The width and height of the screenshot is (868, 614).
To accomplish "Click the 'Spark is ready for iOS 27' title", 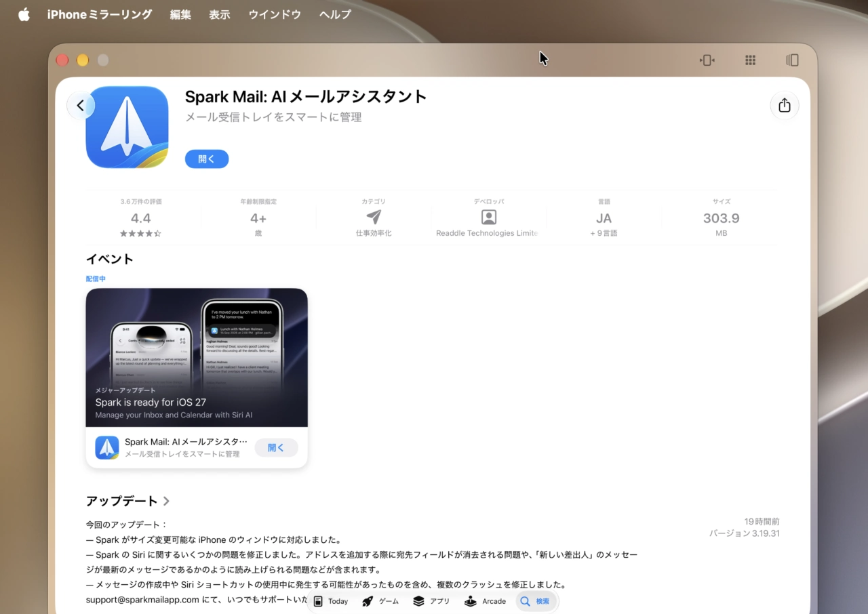I will click(x=151, y=403).
